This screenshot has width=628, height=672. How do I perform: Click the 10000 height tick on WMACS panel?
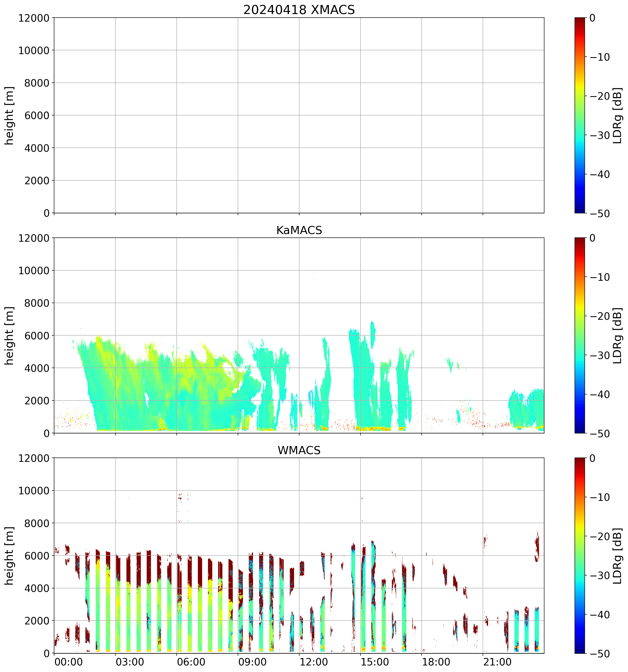34,491
